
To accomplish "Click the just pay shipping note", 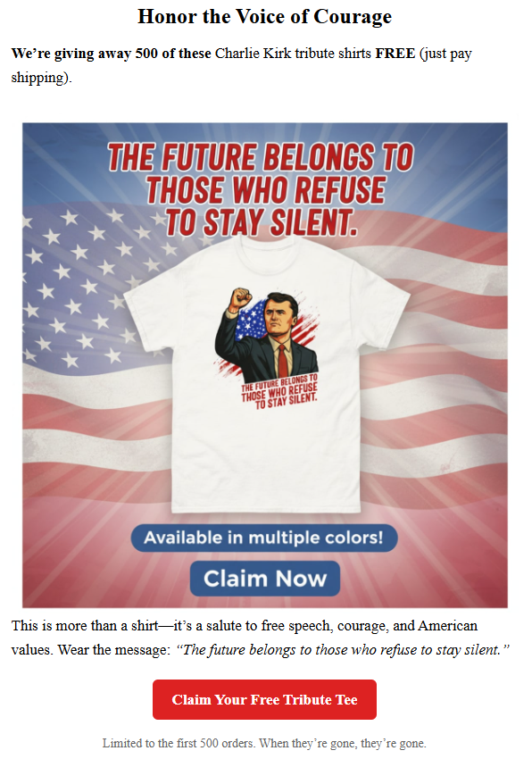I will (x=241, y=65).
